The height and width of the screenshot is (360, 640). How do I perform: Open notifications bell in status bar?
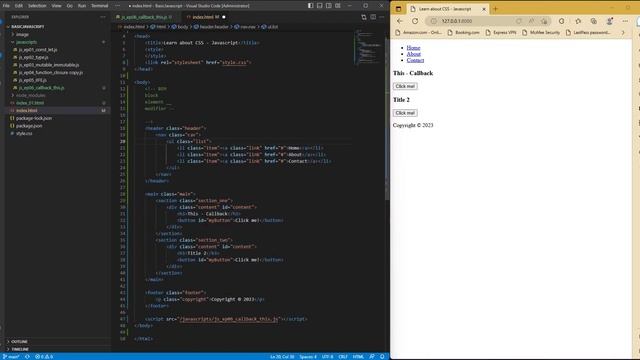pyautogui.click(x=382, y=357)
